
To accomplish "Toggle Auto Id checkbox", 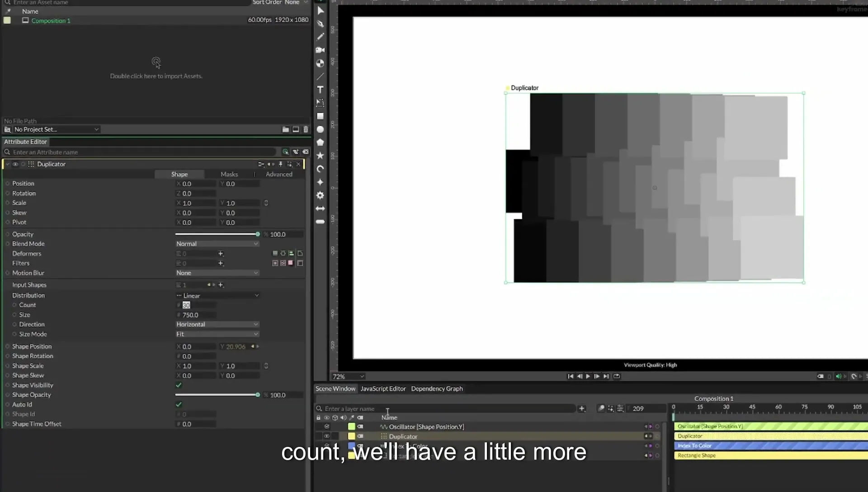I will [x=179, y=404].
